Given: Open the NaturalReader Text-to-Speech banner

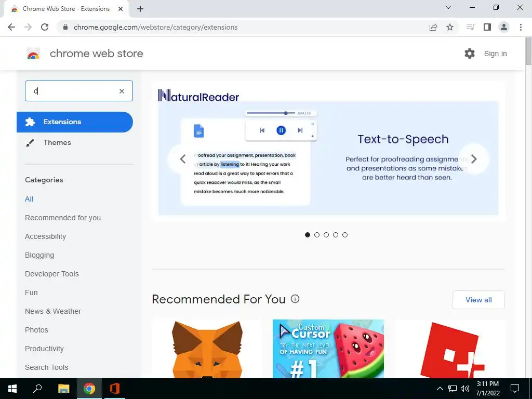Looking at the screenshot, I should click(328, 151).
